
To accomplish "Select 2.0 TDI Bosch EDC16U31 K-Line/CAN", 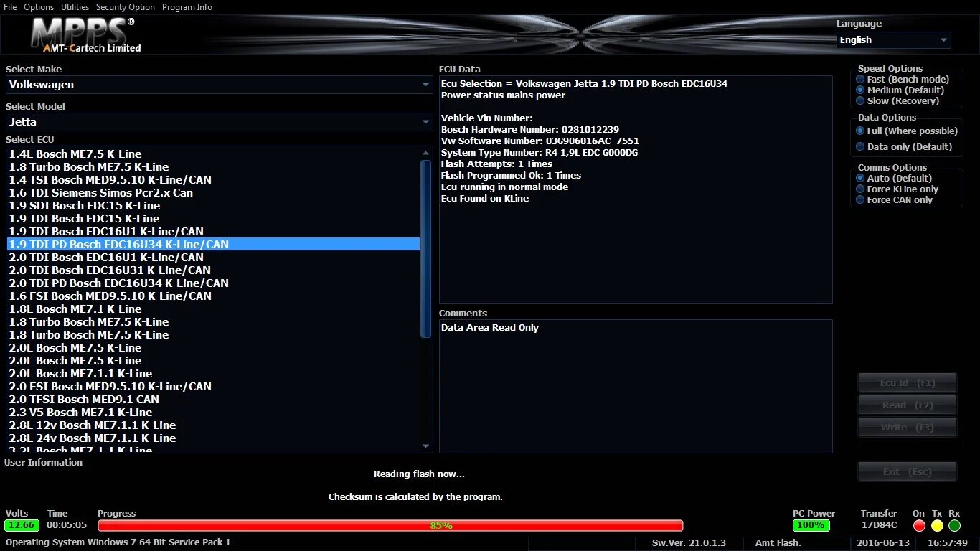I will 213,270.
